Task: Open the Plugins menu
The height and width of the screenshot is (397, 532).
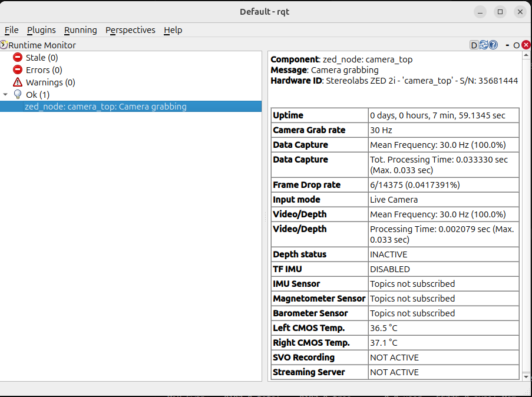Action: (41, 30)
